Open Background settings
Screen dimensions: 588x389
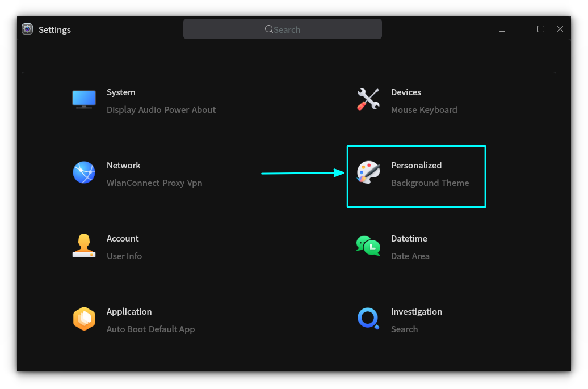[414, 183]
